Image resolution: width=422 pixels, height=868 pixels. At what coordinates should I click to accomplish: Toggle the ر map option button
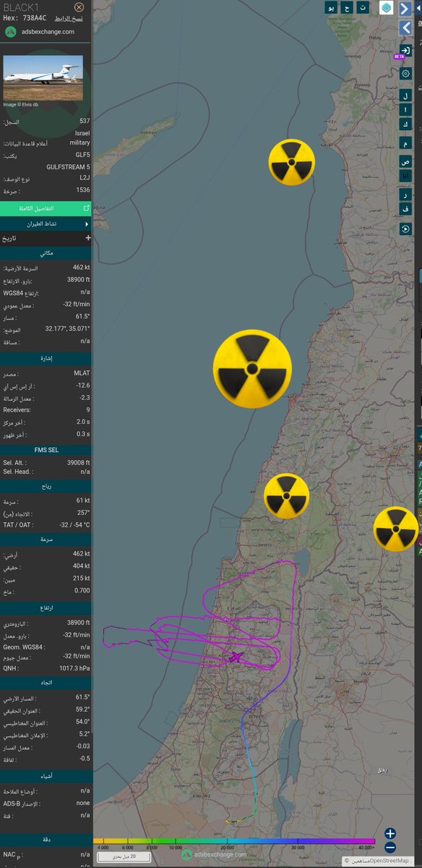(x=405, y=195)
